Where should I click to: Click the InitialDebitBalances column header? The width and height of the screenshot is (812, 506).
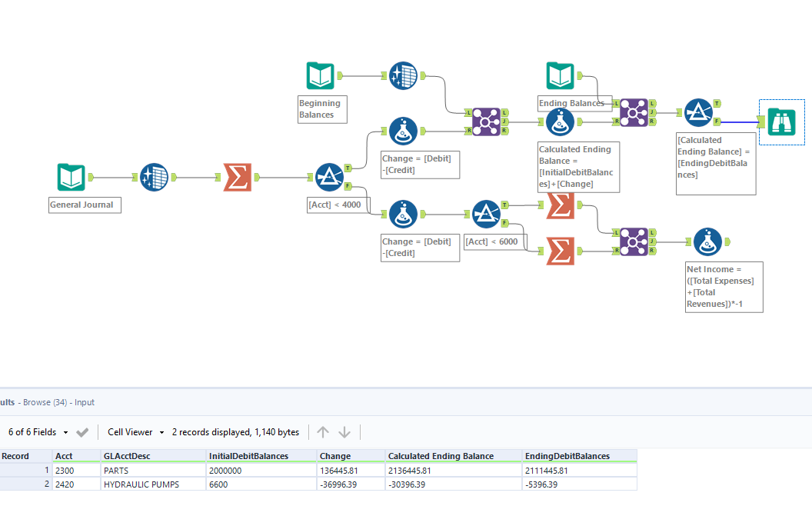(261, 456)
